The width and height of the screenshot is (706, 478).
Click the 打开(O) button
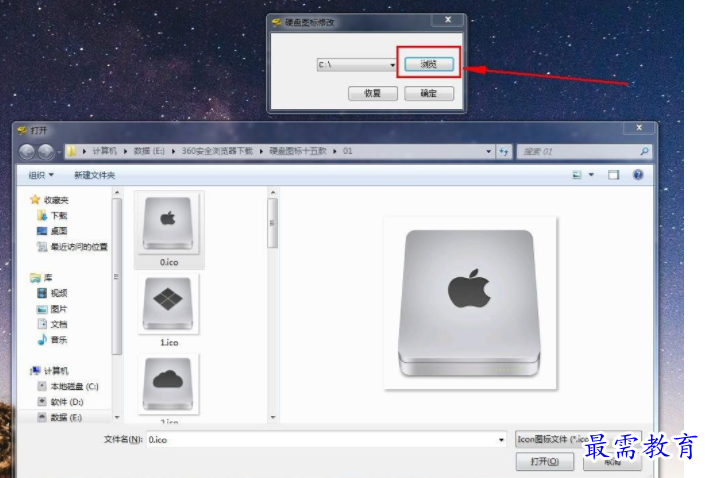[x=544, y=461]
